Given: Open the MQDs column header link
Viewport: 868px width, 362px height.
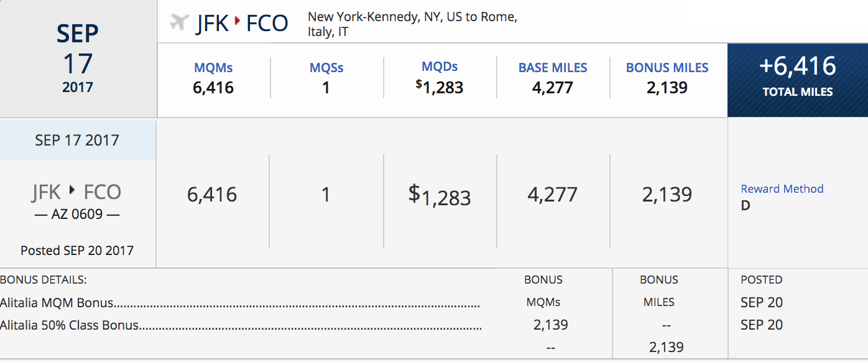Looking at the screenshot, I should click(440, 67).
